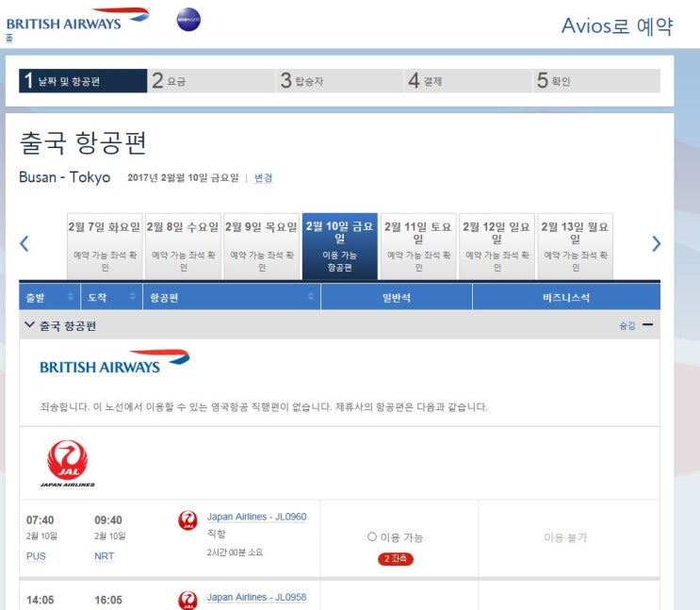
Task: Select step 5 확인
Action: 596,81
